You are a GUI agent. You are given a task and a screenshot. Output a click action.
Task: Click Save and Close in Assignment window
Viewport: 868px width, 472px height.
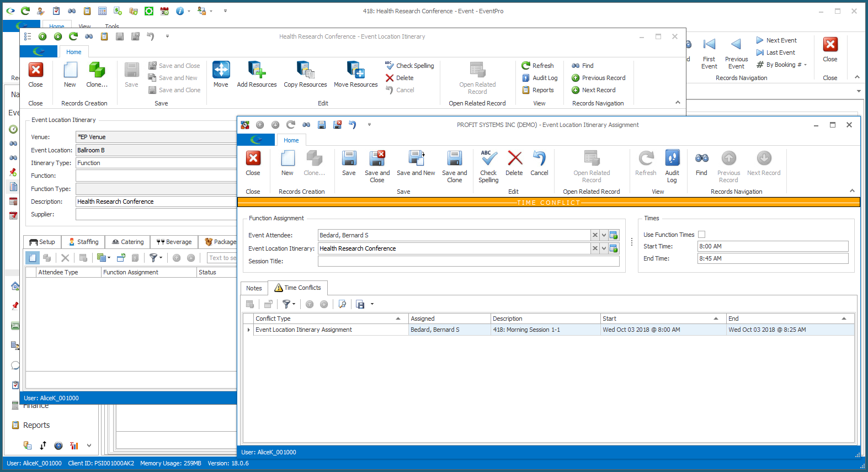(x=377, y=166)
